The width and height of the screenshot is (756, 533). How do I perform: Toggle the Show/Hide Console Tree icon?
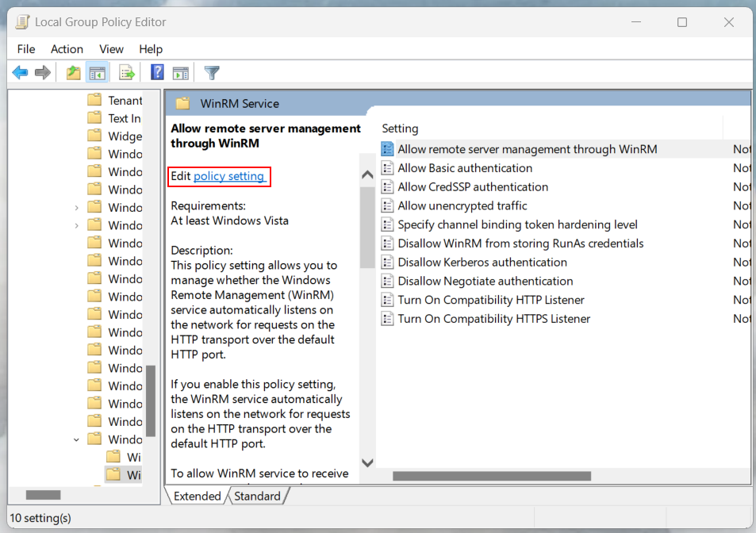98,73
